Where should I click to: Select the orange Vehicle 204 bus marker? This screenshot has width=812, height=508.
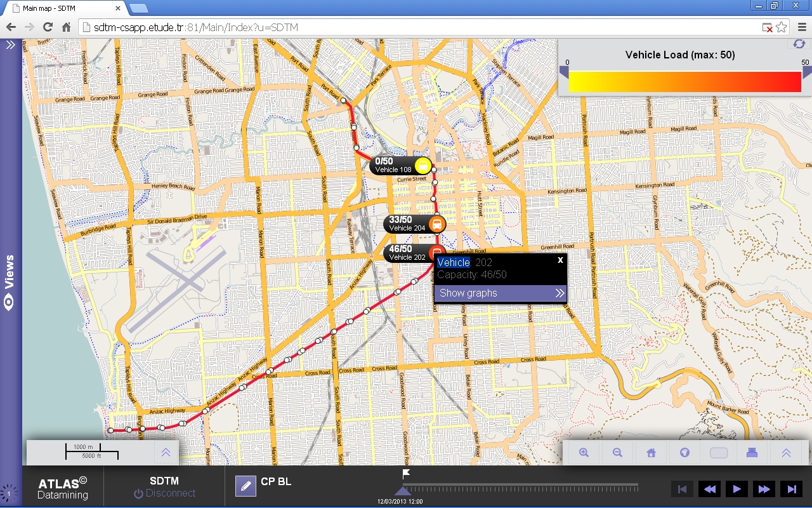[437, 224]
